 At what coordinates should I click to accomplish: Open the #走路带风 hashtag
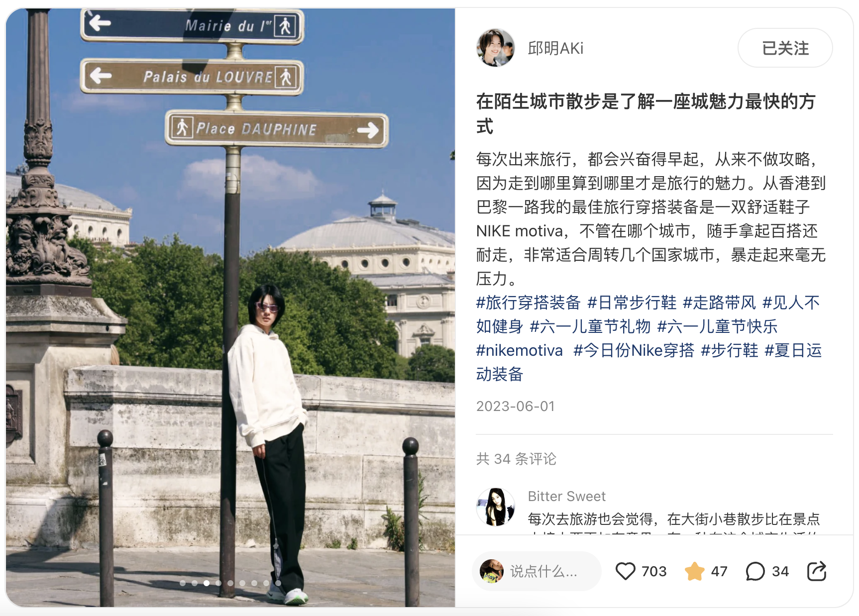click(x=719, y=303)
